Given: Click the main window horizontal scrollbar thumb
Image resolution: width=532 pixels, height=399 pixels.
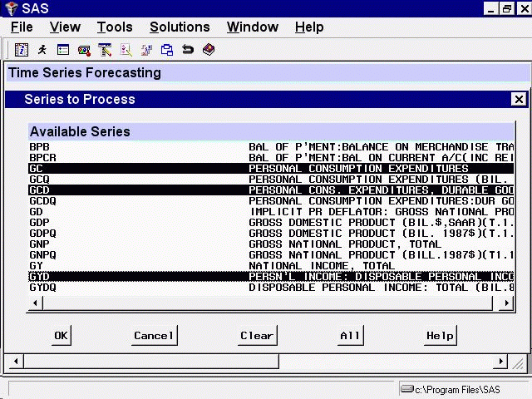Looking at the screenshot, I should click(151, 362).
